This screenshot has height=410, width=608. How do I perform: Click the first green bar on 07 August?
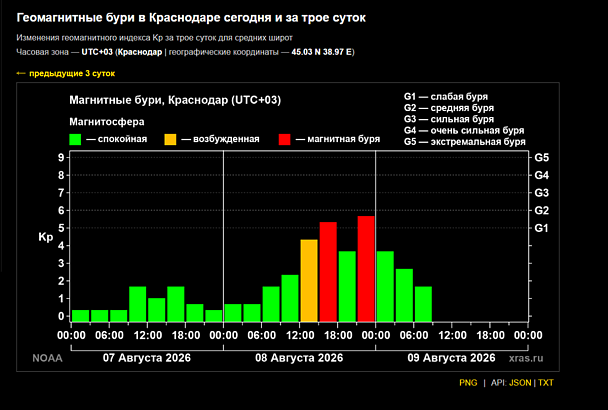81,316
